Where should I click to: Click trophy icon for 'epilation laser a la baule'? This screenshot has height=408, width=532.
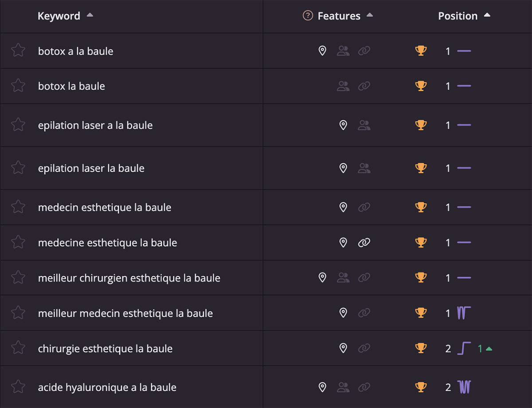[421, 125]
